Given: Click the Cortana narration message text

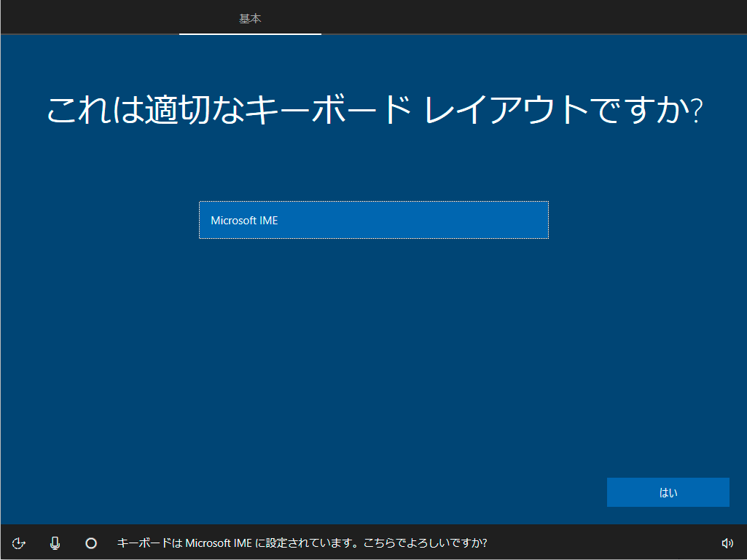Looking at the screenshot, I should [304, 543].
